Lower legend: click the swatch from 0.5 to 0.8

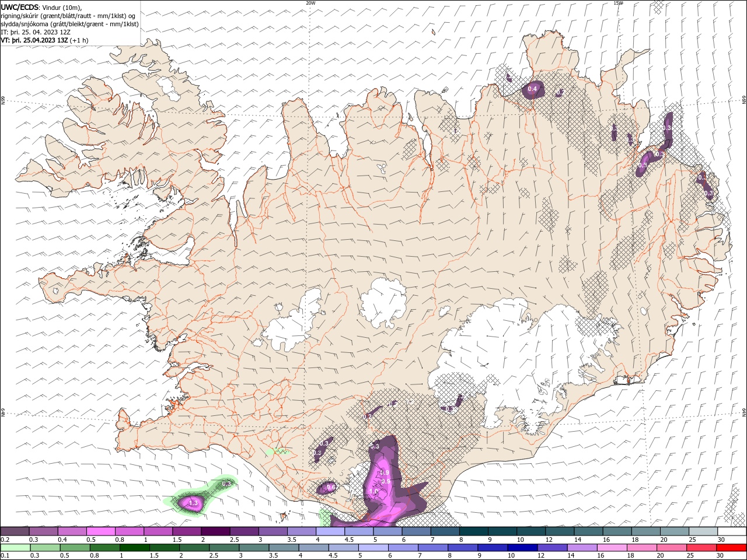75,548
